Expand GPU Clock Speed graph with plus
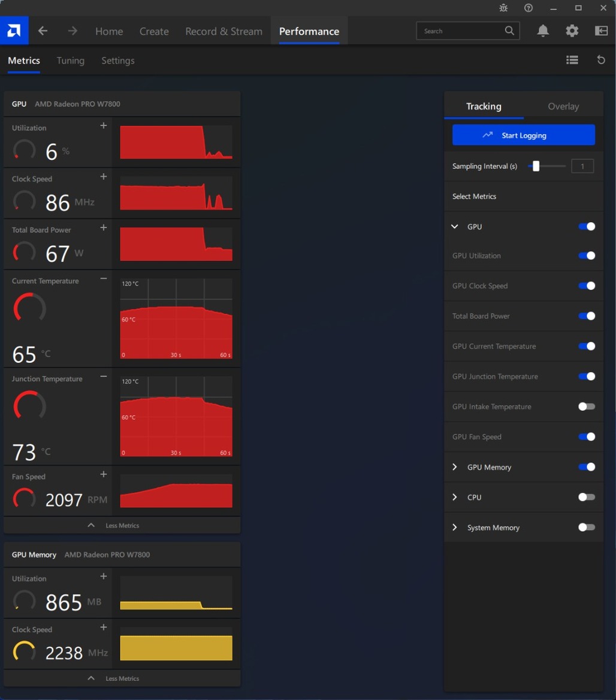Screen dimensions: 616x700 coord(104,177)
